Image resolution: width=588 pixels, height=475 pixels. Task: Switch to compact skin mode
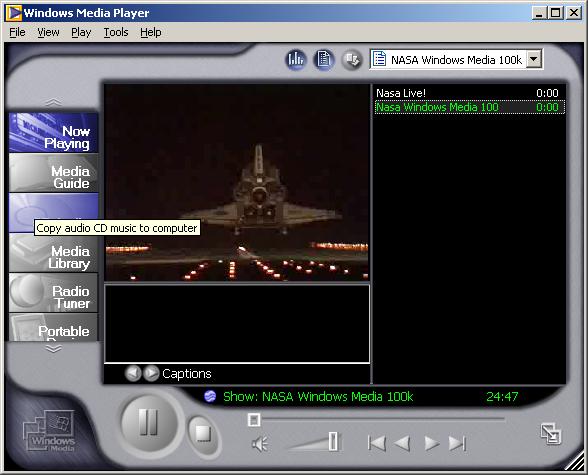click(551, 434)
